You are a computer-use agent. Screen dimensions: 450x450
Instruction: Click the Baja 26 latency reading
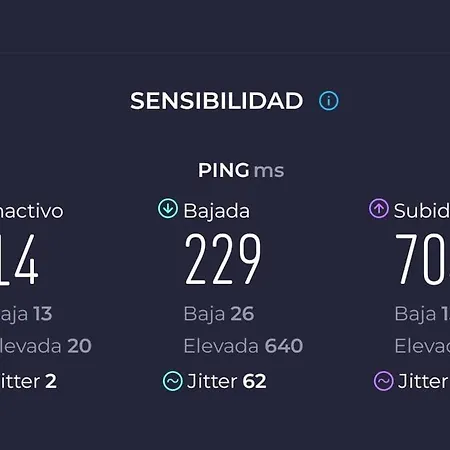219,314
